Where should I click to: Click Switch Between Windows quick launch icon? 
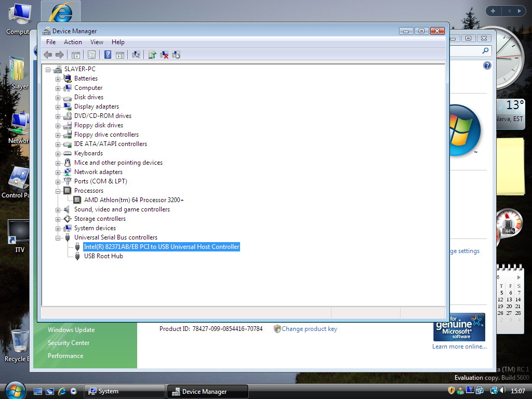50,391
